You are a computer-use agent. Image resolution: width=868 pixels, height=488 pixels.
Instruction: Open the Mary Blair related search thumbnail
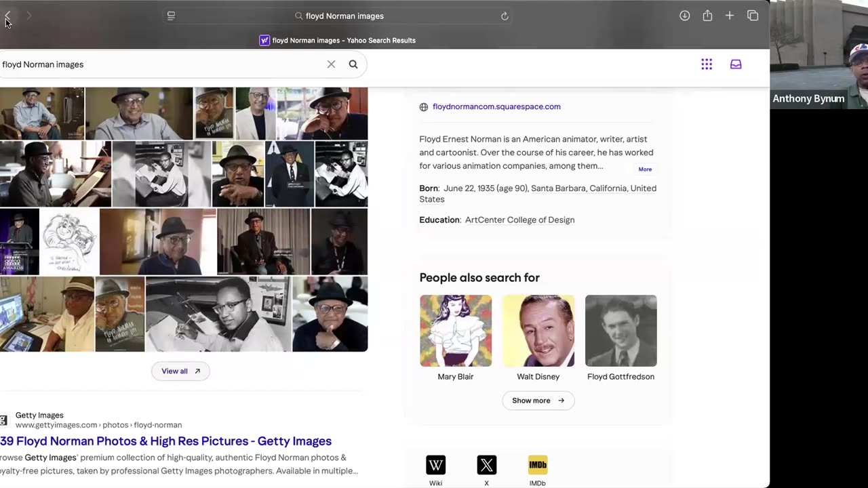pos(456,331)
